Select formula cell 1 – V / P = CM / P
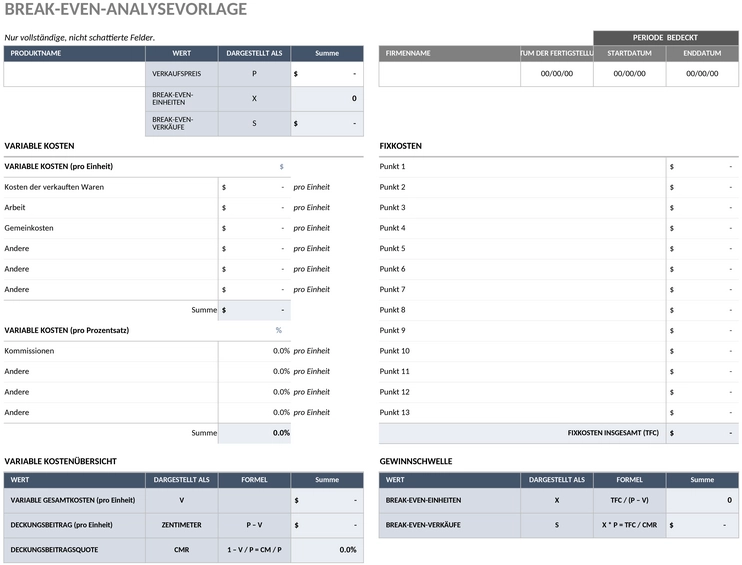Viewport: 742px width, 565px height. click(x=254, y=550)
